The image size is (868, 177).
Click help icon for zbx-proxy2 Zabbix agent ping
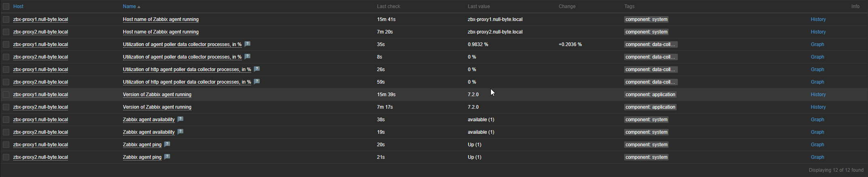click(x=167, y=157)
